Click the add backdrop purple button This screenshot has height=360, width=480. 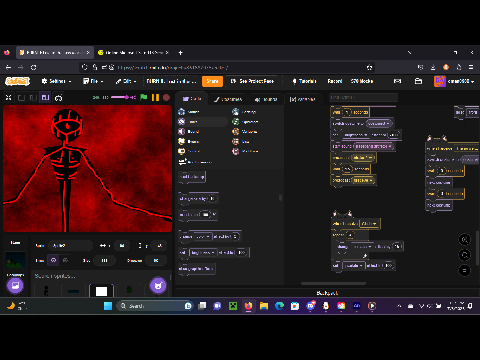click(x=15, y=286)
